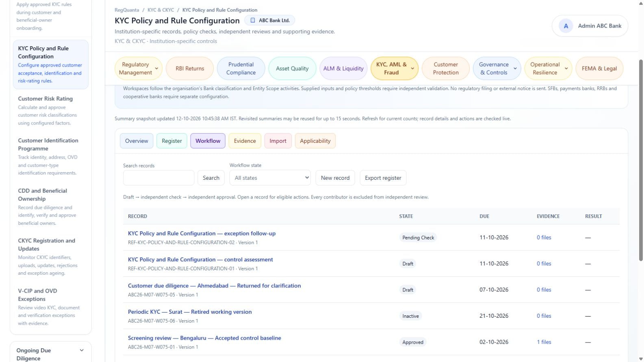The height and width of the screenshot is (362, 644).
Task: Go to CKYC Registration and Updates
Action: click(51, 256)
